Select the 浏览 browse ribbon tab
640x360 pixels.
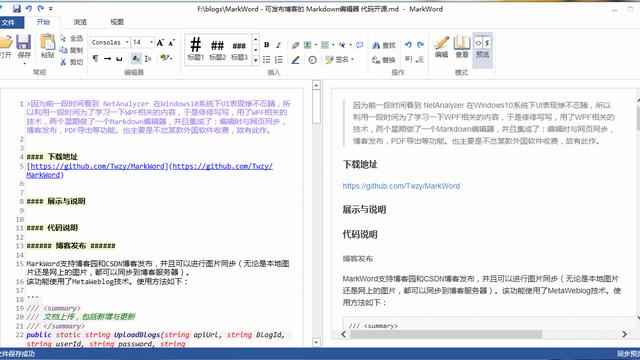point(80,22)
